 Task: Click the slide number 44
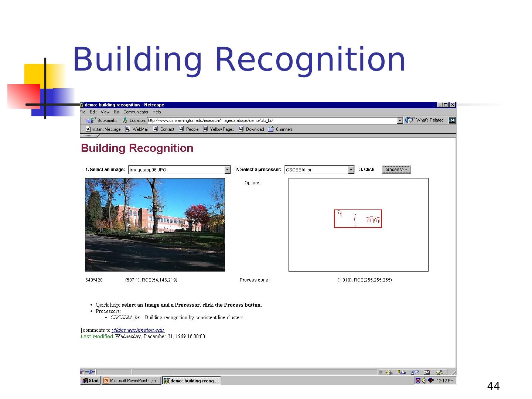point(494,386)
